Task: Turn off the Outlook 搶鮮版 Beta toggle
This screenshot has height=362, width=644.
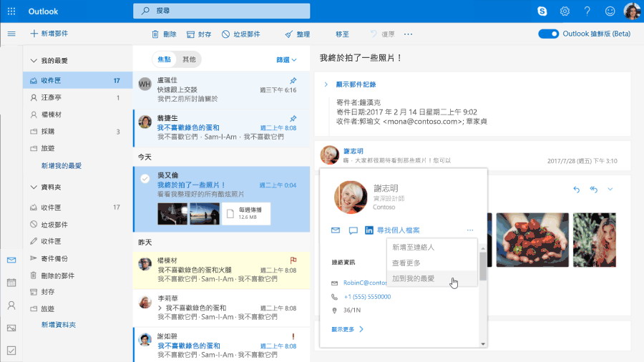Action: click(x=548, y=34)
